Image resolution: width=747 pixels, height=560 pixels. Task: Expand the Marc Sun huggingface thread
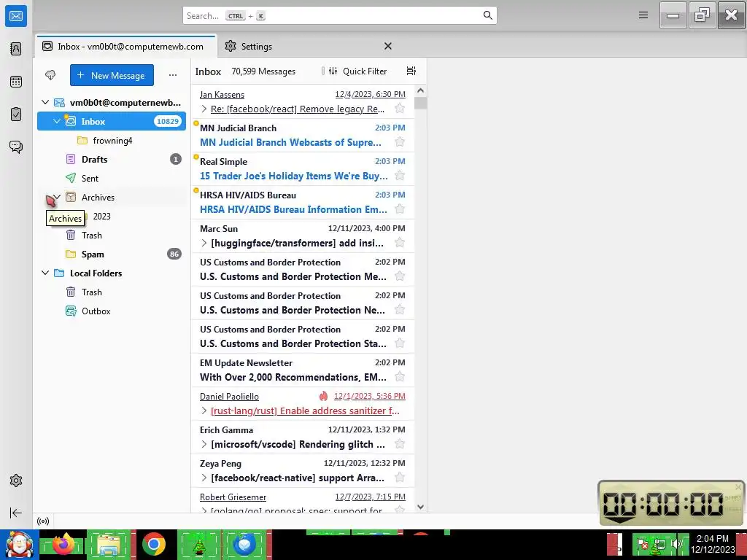[204, 244]
